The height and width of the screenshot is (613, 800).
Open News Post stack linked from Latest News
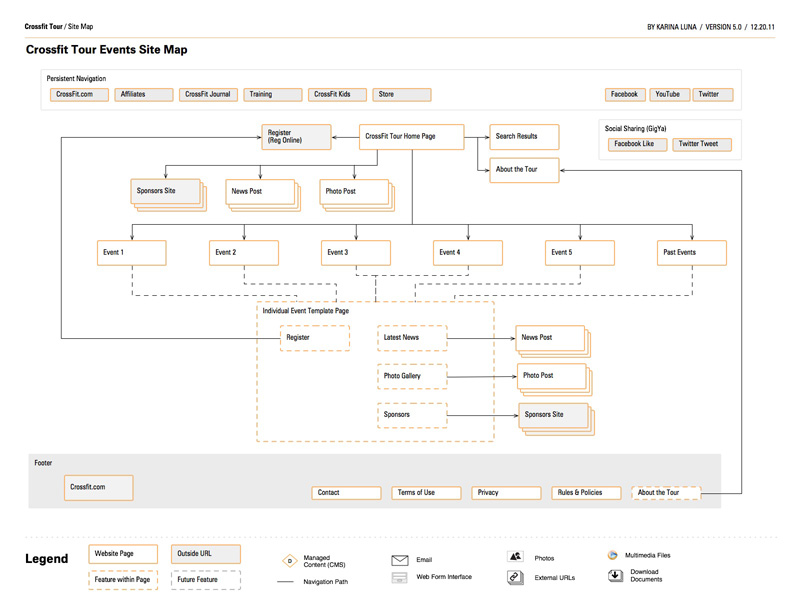[553, 341]
